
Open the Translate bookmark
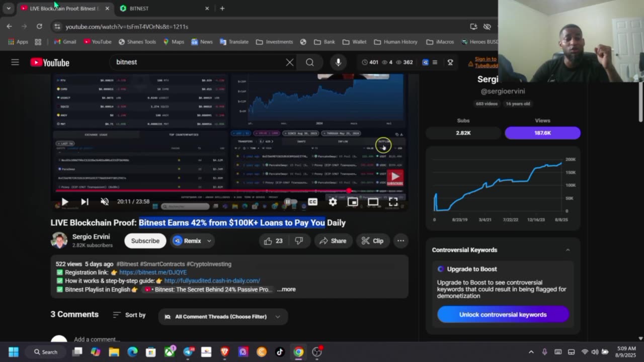click(234, 42)
